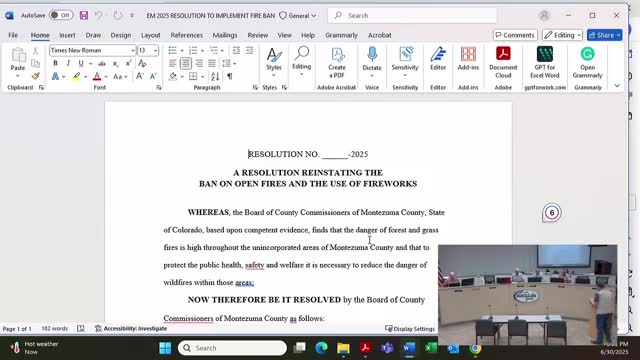640x360 pixels.
Task: Collapse the ribbon with chevron arrow
Action: click(617, 86)
